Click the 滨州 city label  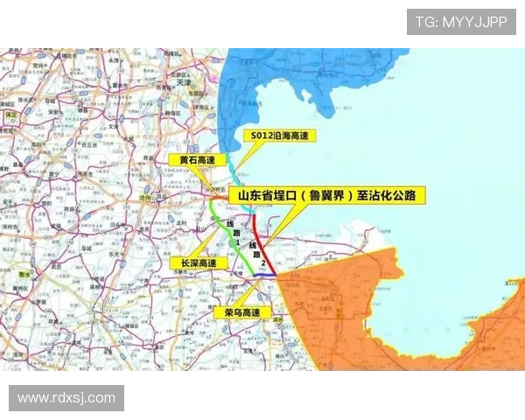[x=278, y=320]
